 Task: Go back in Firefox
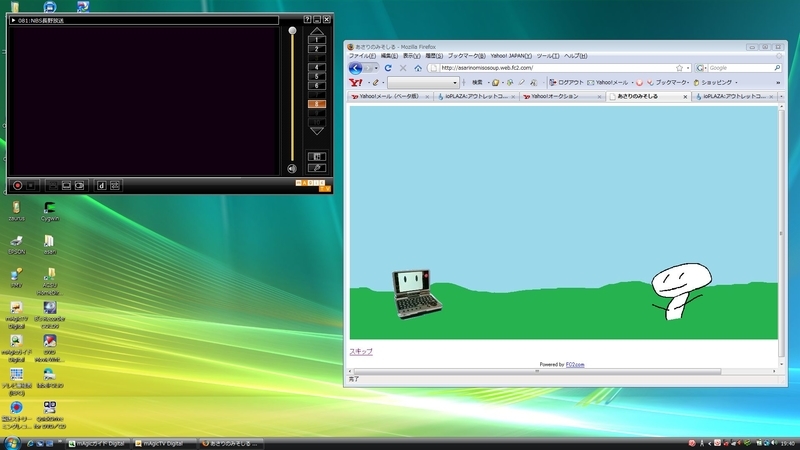tap(356, 68)
